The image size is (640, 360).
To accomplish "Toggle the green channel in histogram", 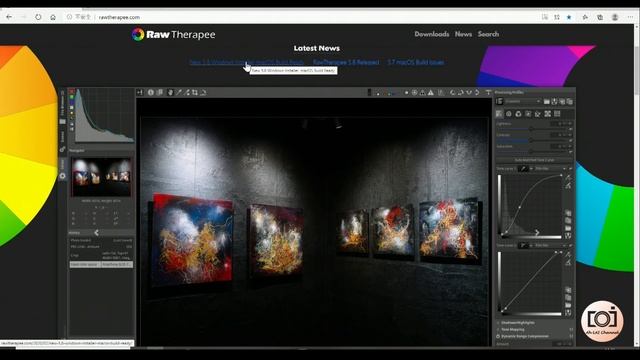I will [x=72, y=98].
